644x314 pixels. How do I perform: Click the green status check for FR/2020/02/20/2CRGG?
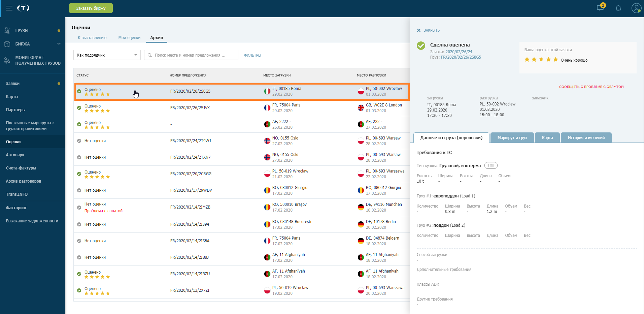coord(79,174)
